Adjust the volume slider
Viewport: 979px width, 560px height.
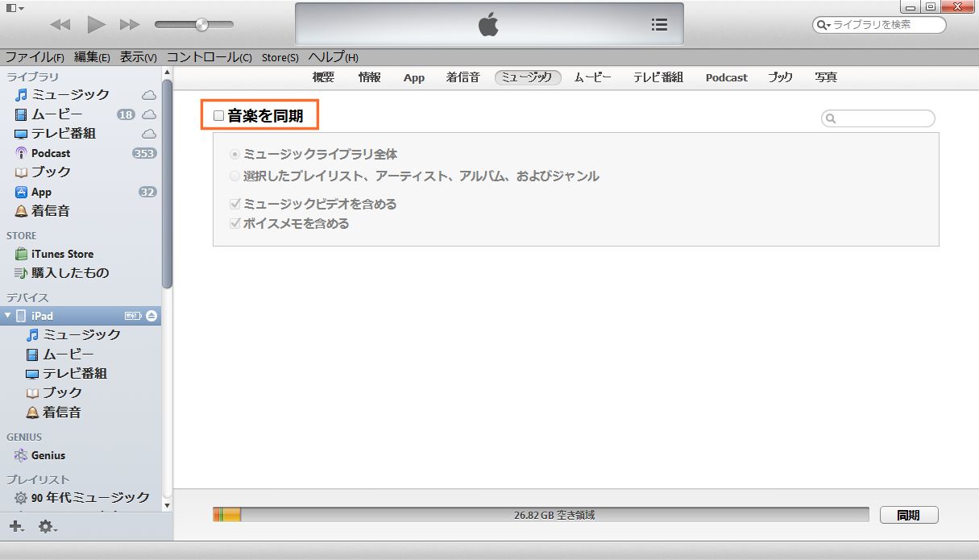(201, 24)
